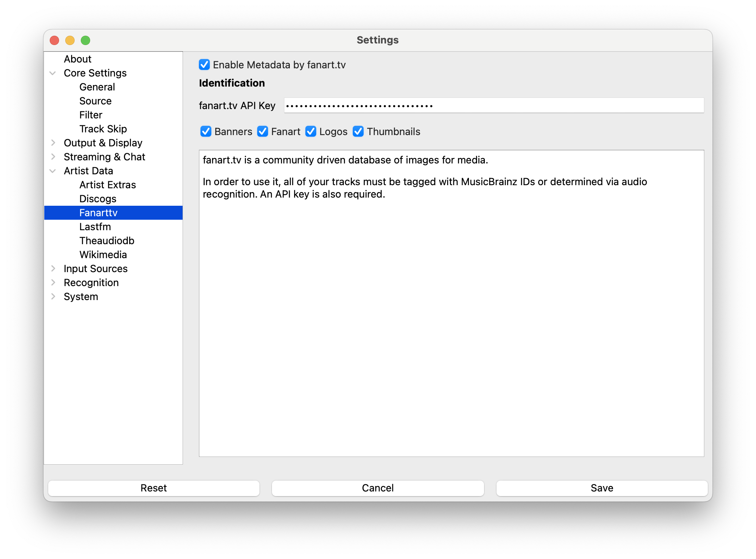Select the Theaudiodb entry

pyautogui.click(x=107, y=241)
